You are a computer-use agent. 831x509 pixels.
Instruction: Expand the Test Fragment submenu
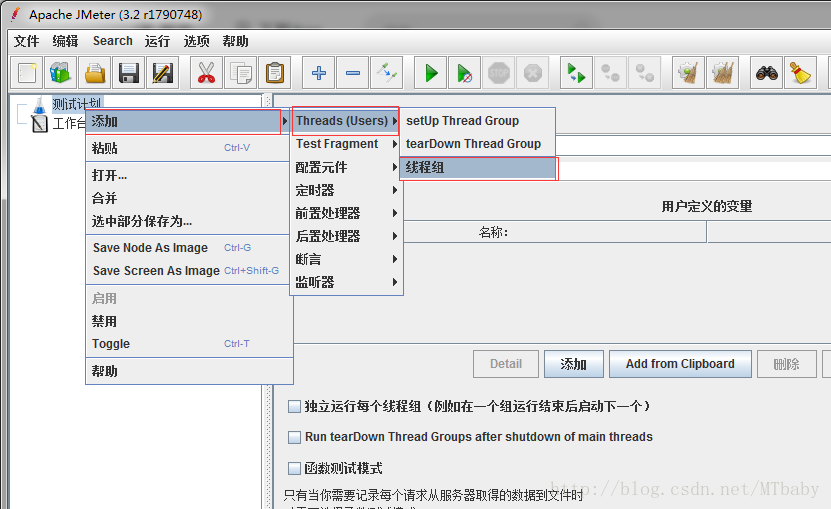point(347,144)
